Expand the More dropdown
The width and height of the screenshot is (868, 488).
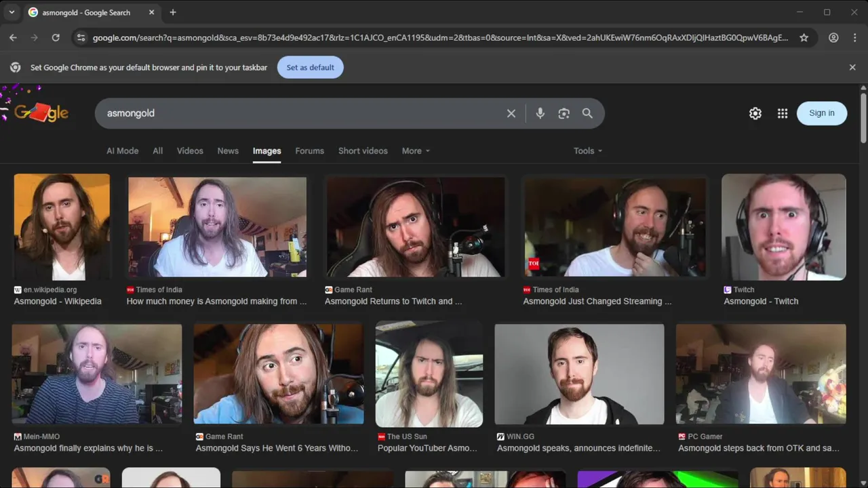point(415,150)
